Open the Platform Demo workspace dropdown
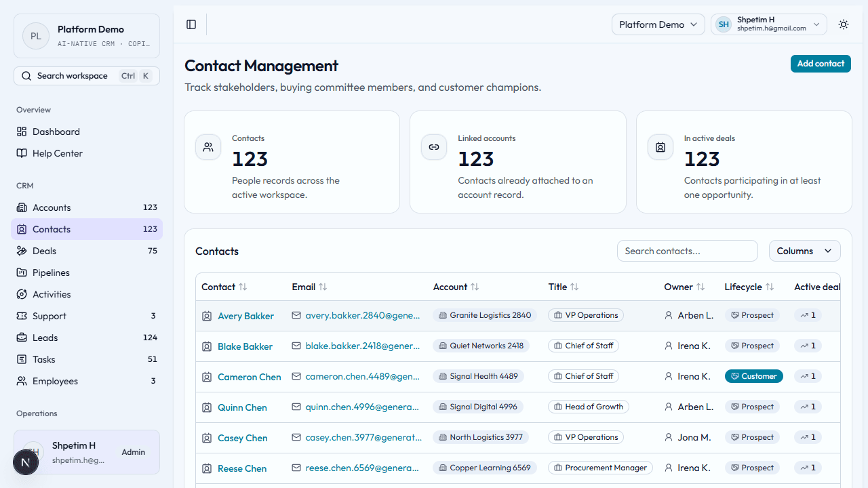The image size is (868, 488). pyautogui.click(x=658, y=24)
